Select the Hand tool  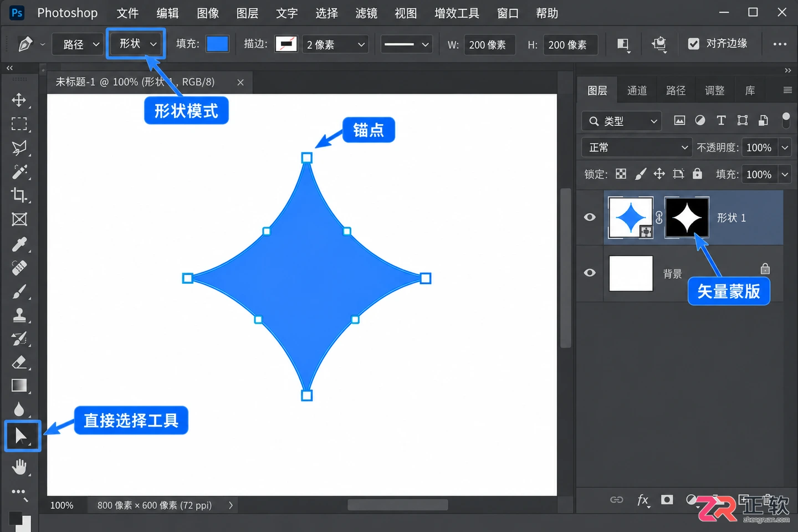[x=19, y=467]
